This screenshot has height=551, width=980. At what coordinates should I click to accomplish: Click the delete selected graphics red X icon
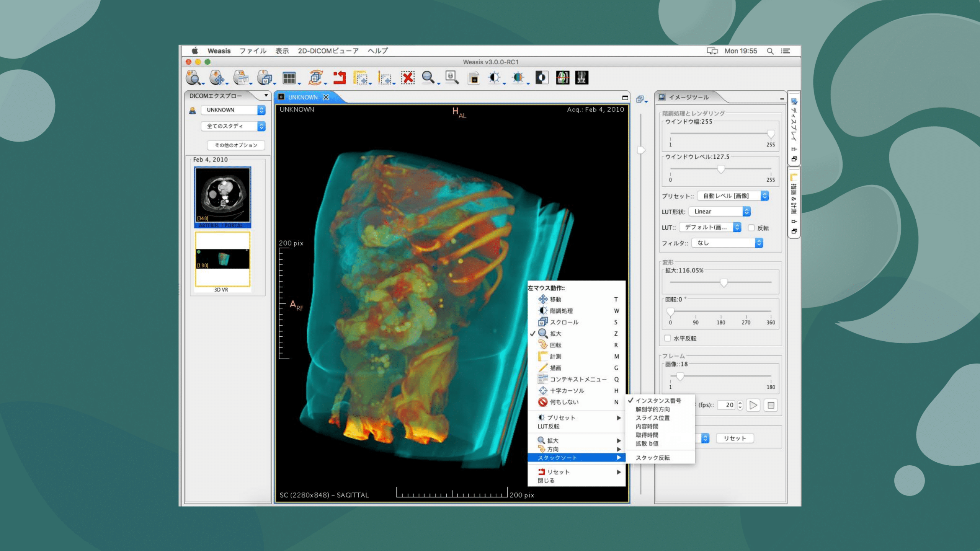pyautogui.click(x=408, y=78)
